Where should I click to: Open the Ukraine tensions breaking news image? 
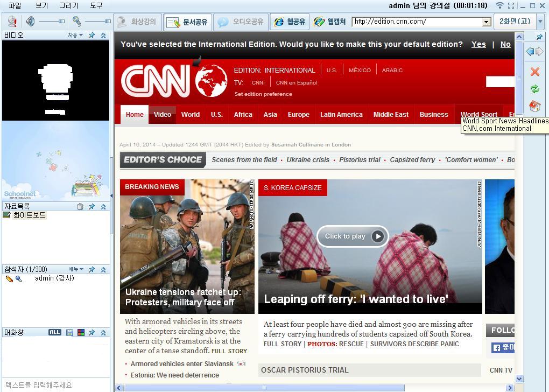click(x=187, y=247)
